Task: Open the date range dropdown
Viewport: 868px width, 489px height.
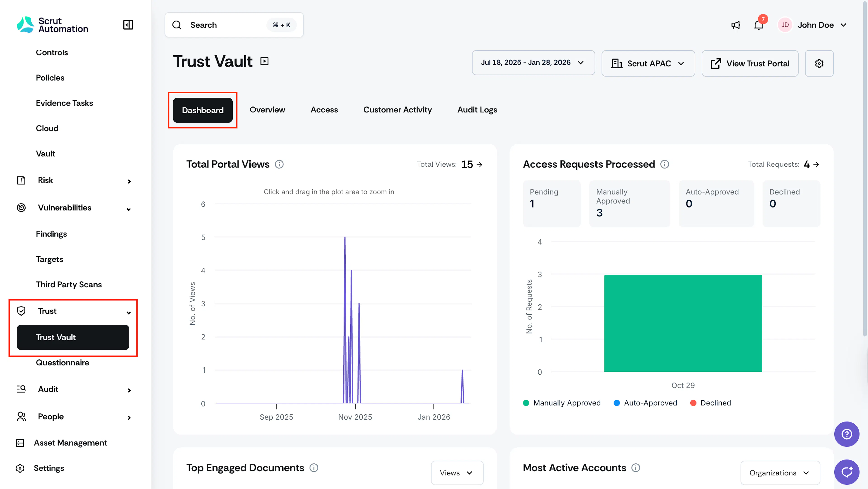Action: pyautogui.click(x=533, y=63)
